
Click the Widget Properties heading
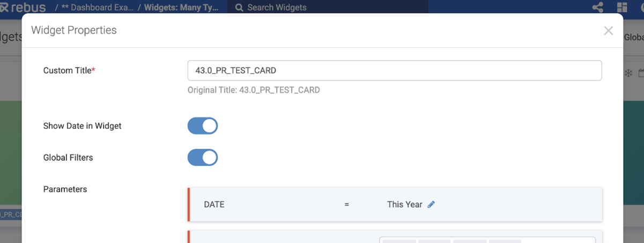[74, 30]
